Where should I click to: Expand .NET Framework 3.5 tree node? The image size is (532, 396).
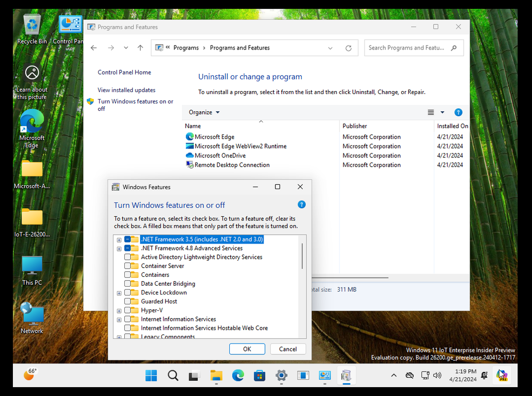point(119,240)
